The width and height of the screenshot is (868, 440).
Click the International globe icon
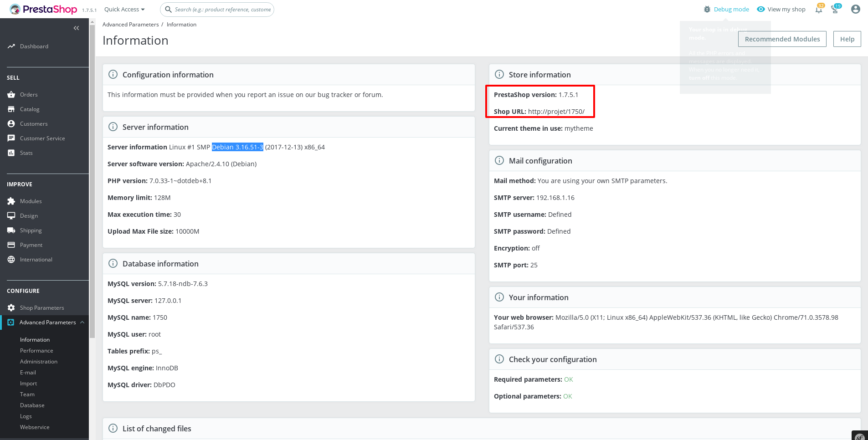(11, 260)
